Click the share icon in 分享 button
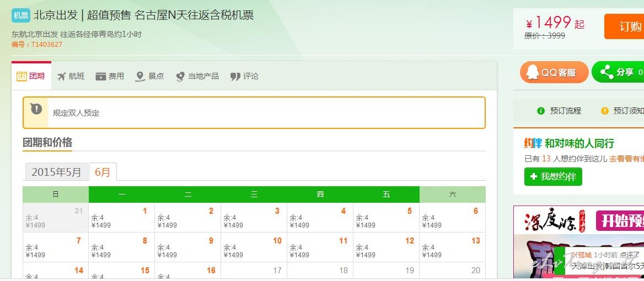 tap(607, 72)
